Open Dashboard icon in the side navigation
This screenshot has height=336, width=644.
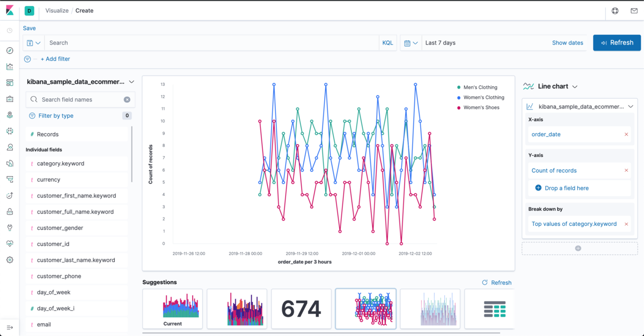[10, 83]
